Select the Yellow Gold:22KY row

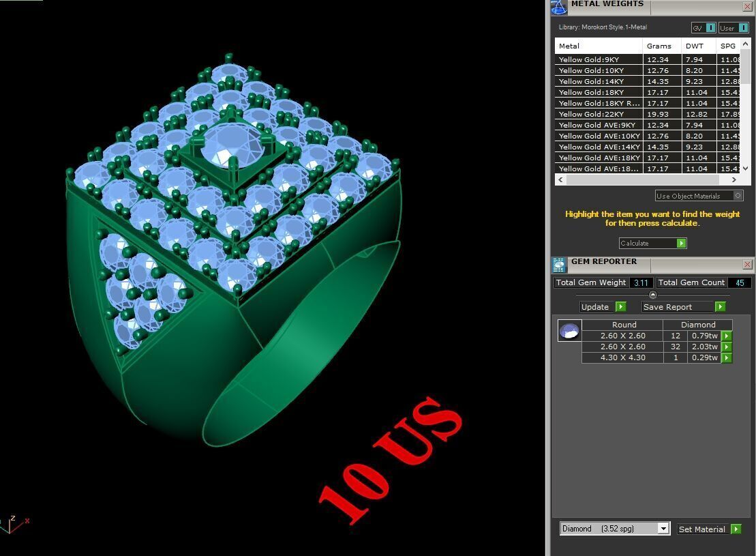coord(648,114)
